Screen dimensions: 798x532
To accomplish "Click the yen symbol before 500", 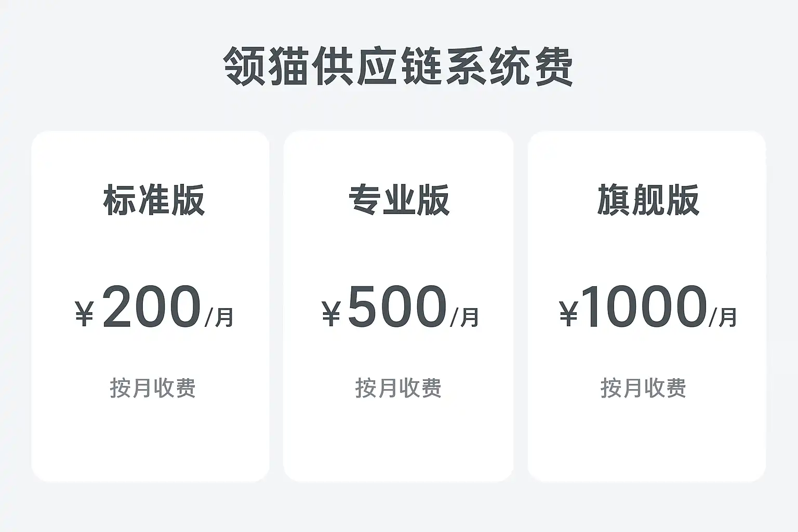I will coord(331,314).
